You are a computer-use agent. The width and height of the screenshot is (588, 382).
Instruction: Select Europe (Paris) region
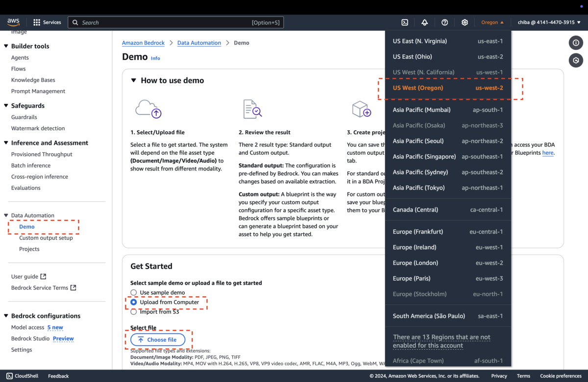click(448, 279)
